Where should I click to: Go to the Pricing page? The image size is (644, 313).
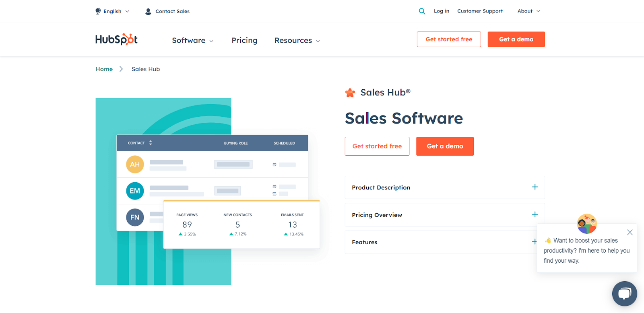point(244,40)
